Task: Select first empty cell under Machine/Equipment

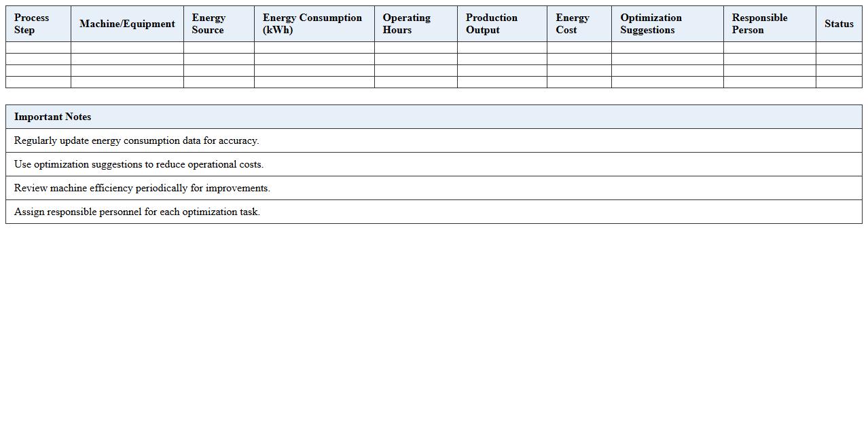Action: [127, 47]
